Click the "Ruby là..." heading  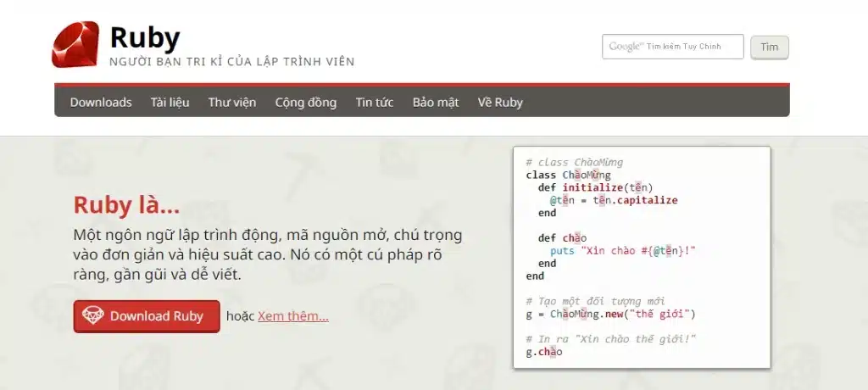coord(126,205)
